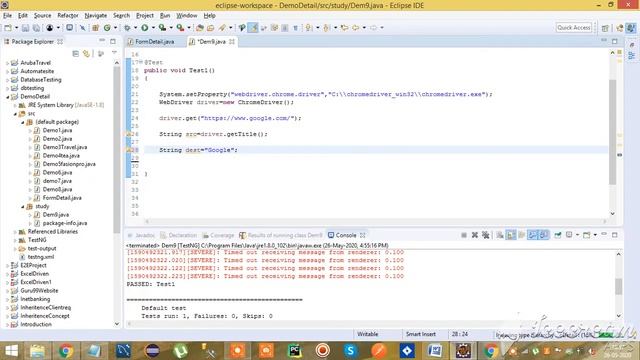The width and height of the screenshot is (640, 360).
Task: Click the Terminate icon in Console
Action: 464,235
